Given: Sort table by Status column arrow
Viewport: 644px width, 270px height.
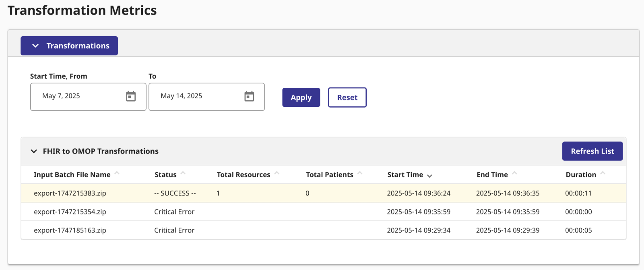Looking at the screenshot, I should 183,173.
